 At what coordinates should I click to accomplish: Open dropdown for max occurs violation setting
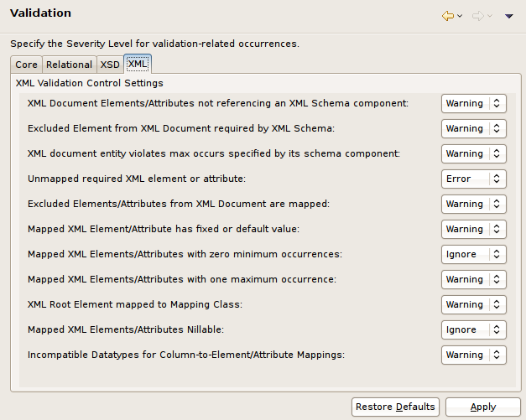(473, 153)
